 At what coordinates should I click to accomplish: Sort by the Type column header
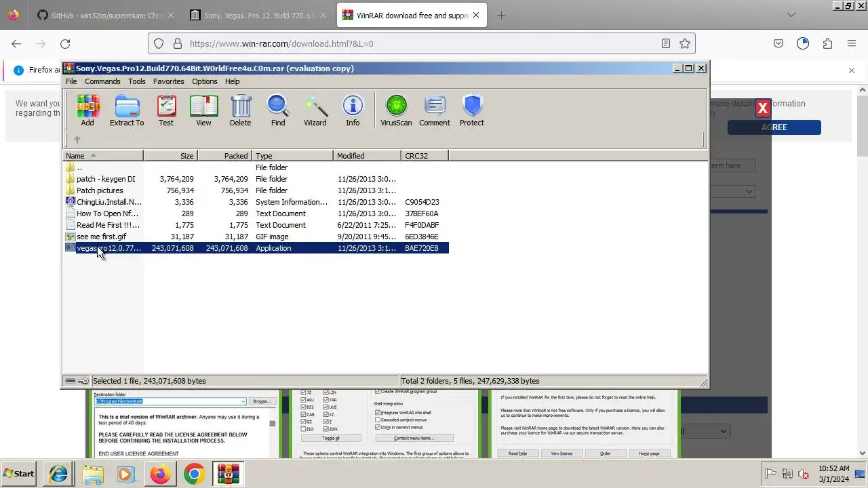tap(293, 156)
